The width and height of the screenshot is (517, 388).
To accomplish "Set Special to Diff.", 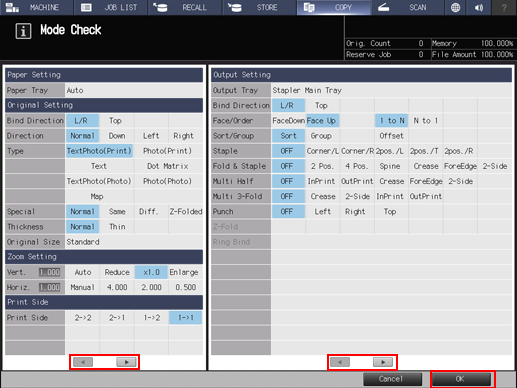I will click(151, 212).
